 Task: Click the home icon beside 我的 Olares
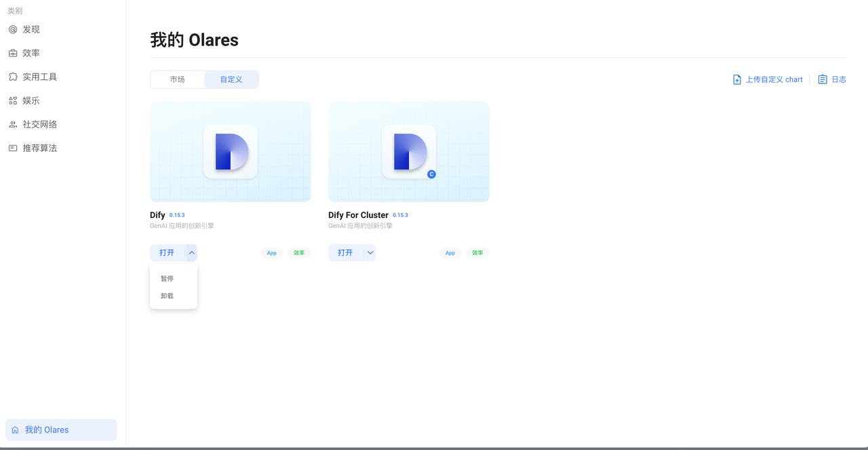tap(16, 430)
